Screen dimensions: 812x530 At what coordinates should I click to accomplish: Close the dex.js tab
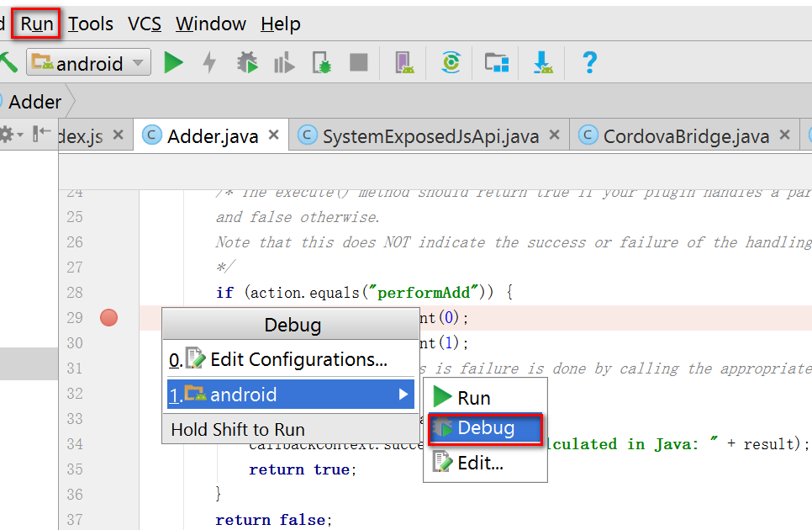pos(118,135)
